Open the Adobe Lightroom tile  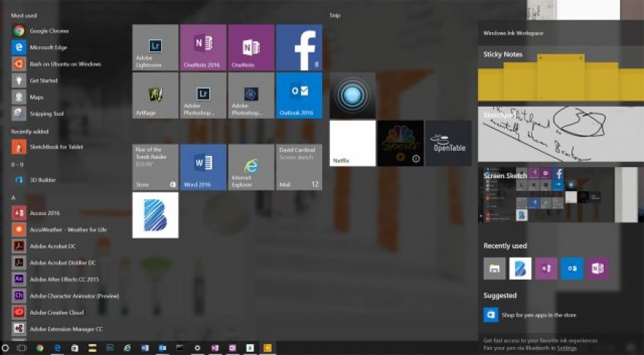[155, 48]
